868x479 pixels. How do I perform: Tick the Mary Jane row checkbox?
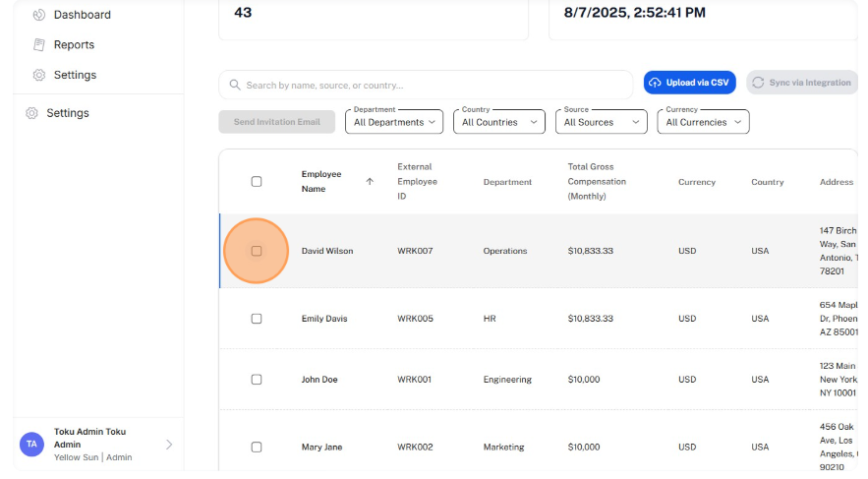click(x=257, y=447)
